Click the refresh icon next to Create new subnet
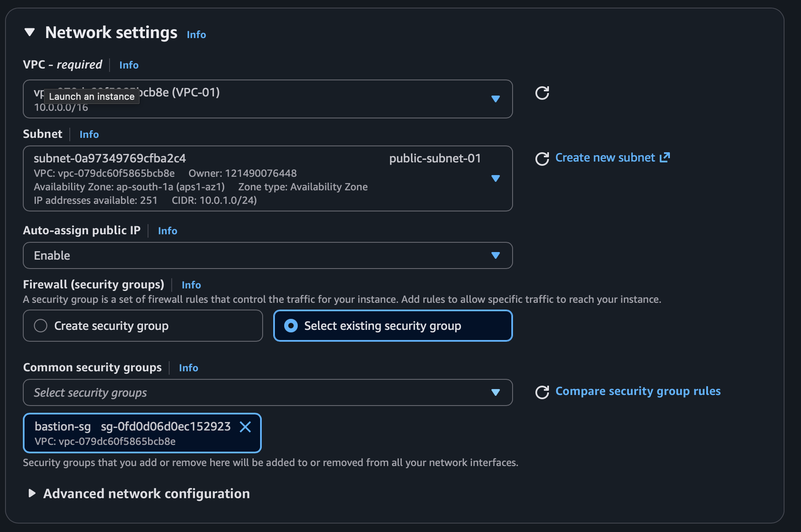The width and height of the screenshot is (801, 532). 542,159
